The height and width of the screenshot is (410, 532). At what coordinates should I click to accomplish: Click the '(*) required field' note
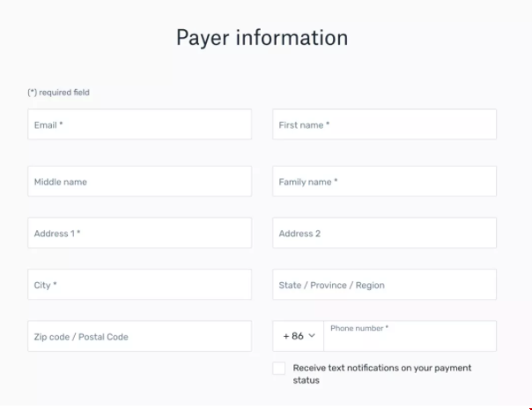59,93
